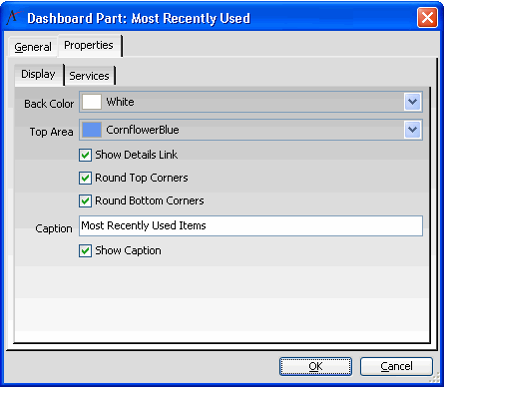This screenshot has height=394, width=527.
Task: Open the Services sub-tab
Action: coord(89,76)
